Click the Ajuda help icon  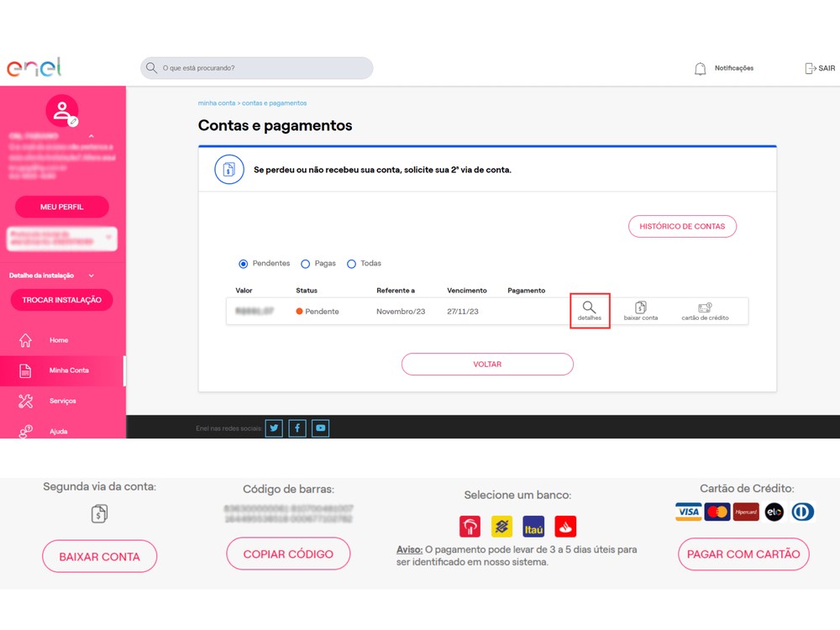[x=25, y=431]
